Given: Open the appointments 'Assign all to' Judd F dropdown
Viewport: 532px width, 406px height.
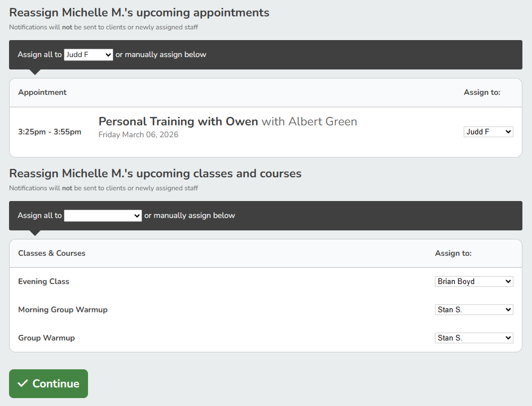Looking at the screenshot, I should (x=89, y=55).
